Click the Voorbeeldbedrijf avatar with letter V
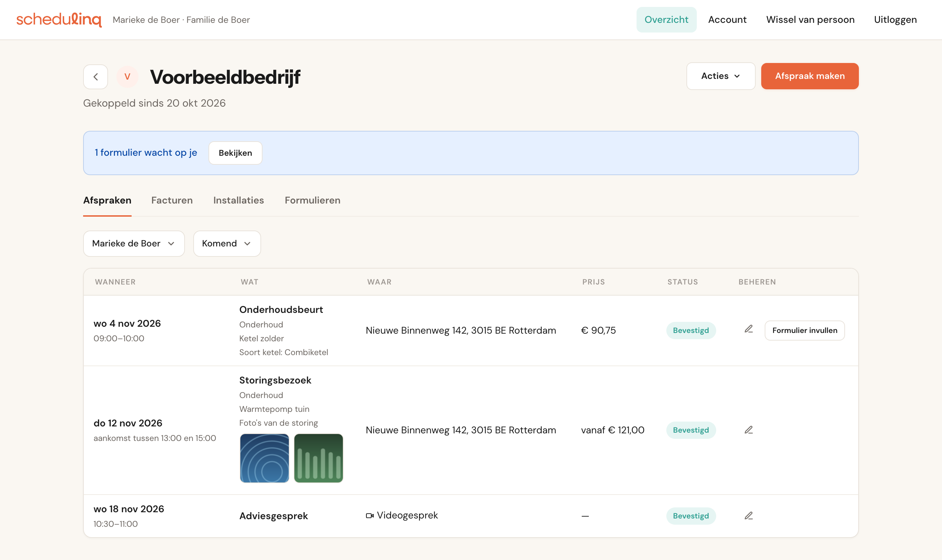 point(127,76)
